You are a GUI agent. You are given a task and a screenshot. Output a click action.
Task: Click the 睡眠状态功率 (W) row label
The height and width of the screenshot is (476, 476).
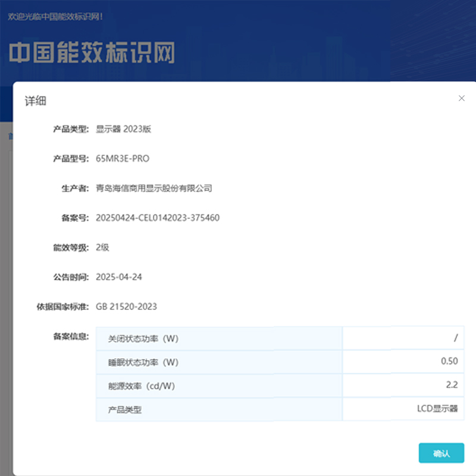pyautogui.click(x=143, y=362)
